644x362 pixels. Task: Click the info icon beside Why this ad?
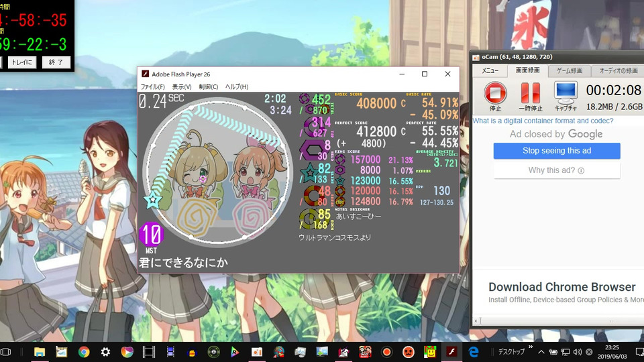pos(581,171)
